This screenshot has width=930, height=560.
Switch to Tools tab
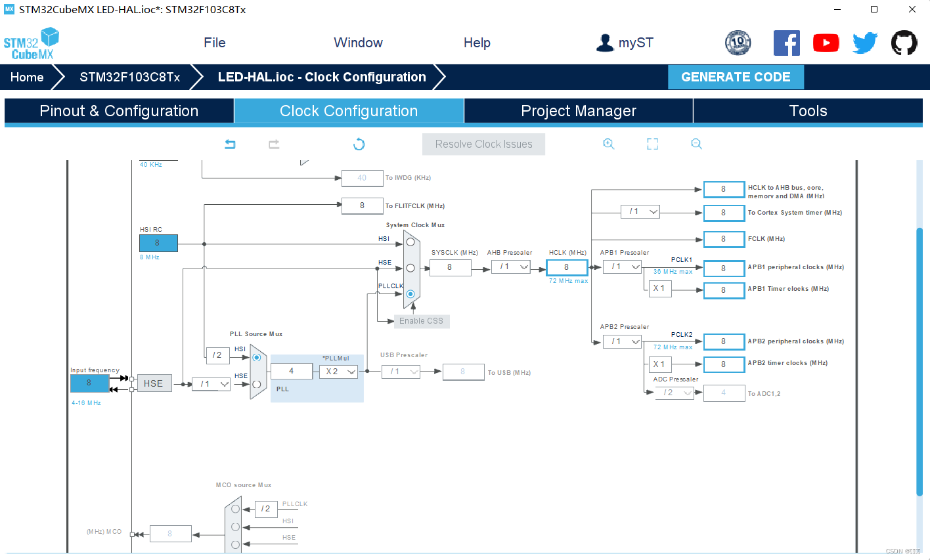[808, 111]
